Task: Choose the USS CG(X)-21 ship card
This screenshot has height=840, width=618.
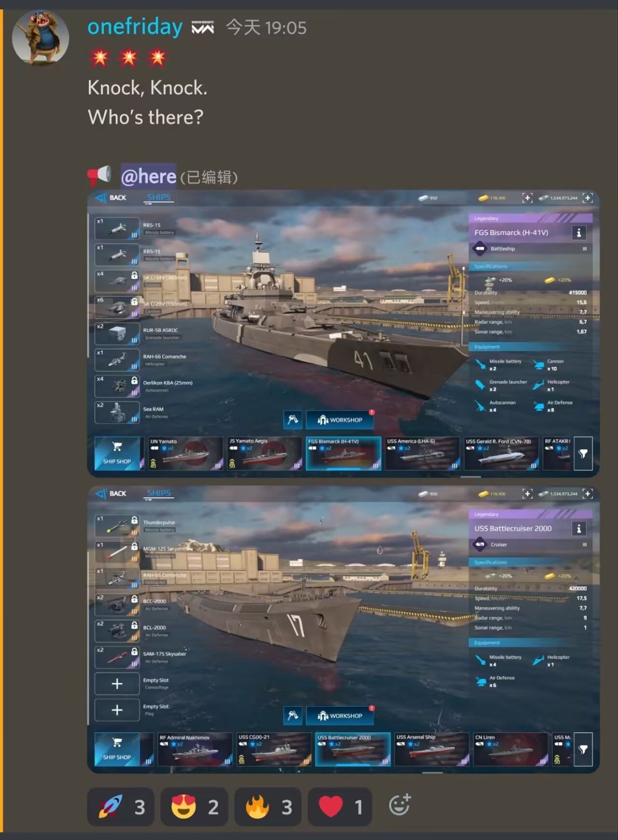Action: (x=273, y=749)
